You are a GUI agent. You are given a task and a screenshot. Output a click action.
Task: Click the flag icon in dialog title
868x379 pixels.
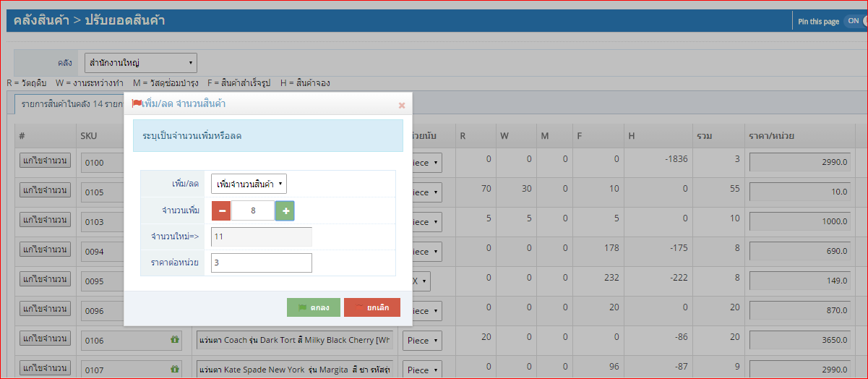(x=137, y=103)
